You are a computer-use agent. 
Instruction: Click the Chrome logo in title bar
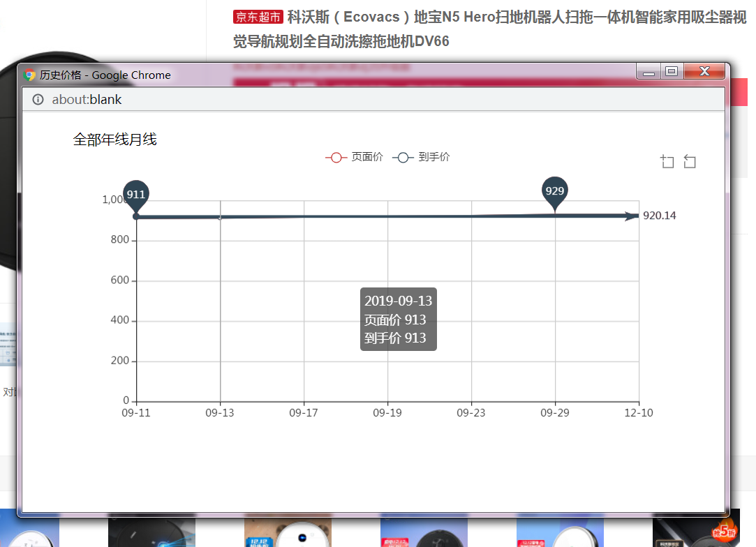click(29, 75)
